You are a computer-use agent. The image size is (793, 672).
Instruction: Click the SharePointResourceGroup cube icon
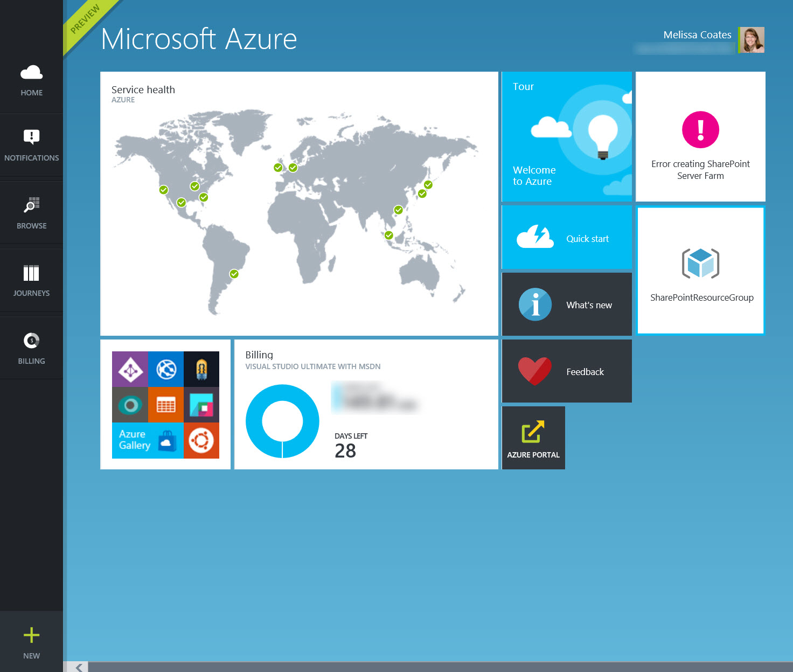(x=700, y=264)
